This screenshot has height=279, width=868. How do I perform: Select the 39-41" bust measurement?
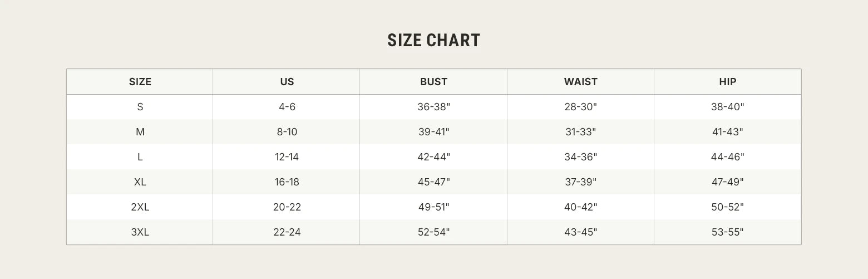pos(433,132)
